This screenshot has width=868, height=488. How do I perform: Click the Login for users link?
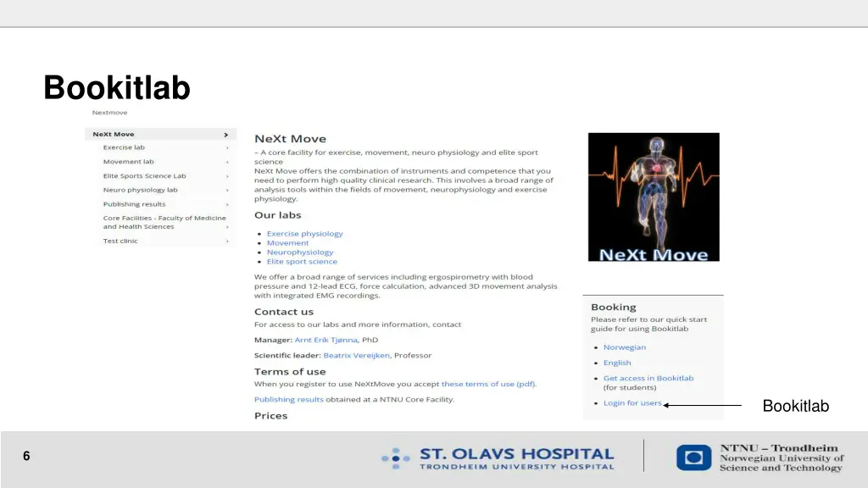(632, 402)
